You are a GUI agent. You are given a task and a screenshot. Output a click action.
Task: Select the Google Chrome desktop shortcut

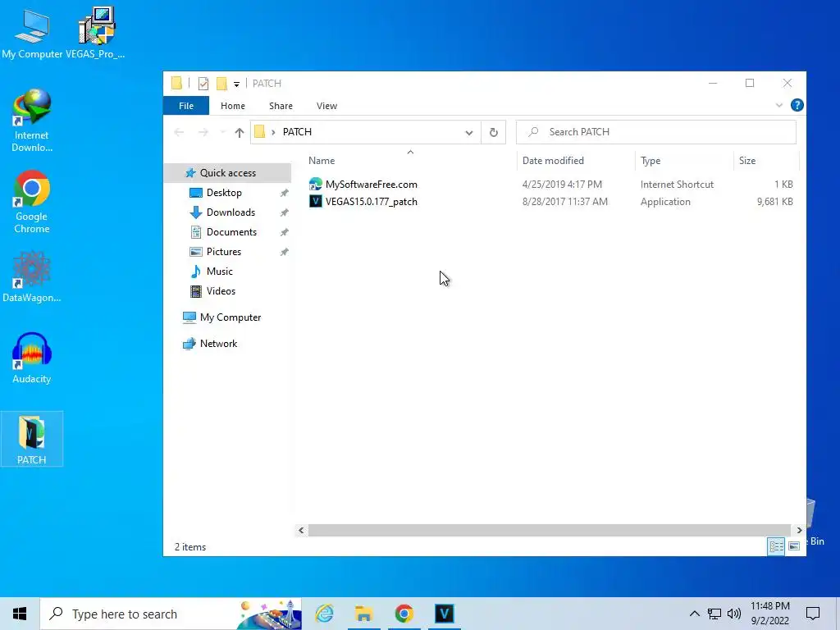tap(32, 202)
